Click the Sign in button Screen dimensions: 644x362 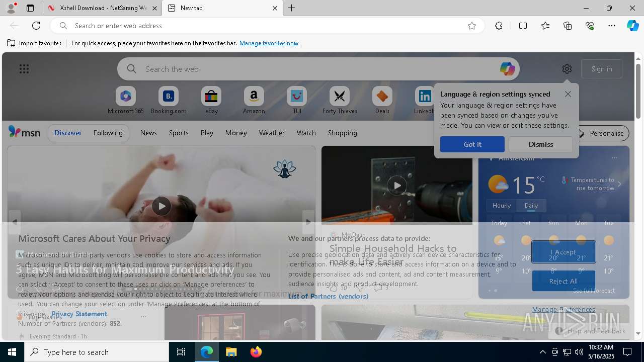click(602, 69)
